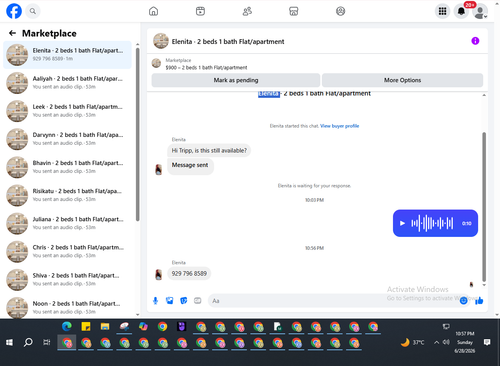Image resolution: width=500 pixels, height=366 pixels.
Task: Open the Facebook search icon
Action: [x=33, y=11]
